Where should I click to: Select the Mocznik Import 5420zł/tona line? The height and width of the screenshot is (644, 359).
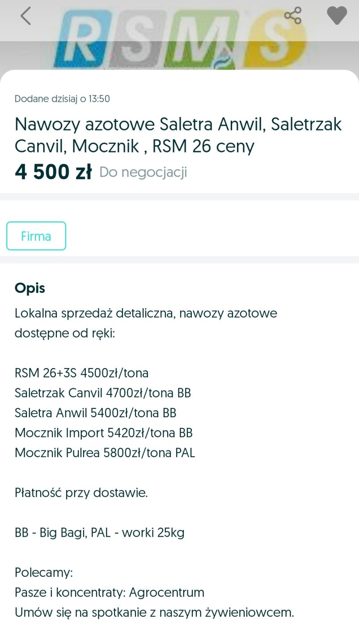pos(104,433)
